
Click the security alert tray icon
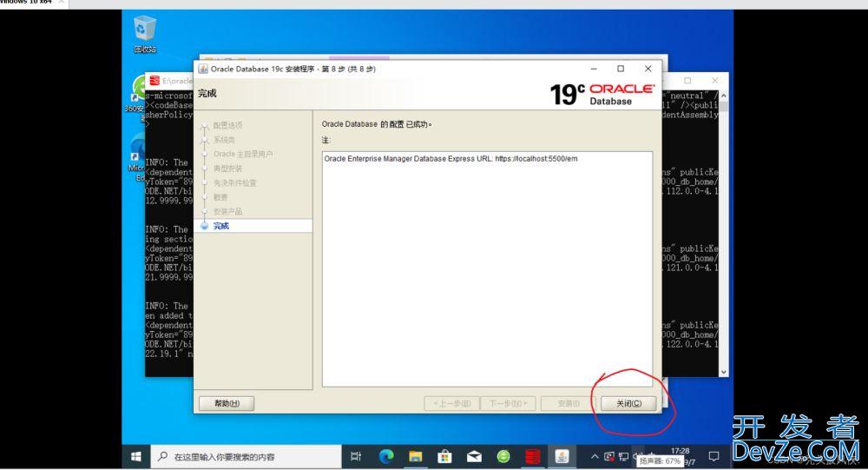(609, 457)
